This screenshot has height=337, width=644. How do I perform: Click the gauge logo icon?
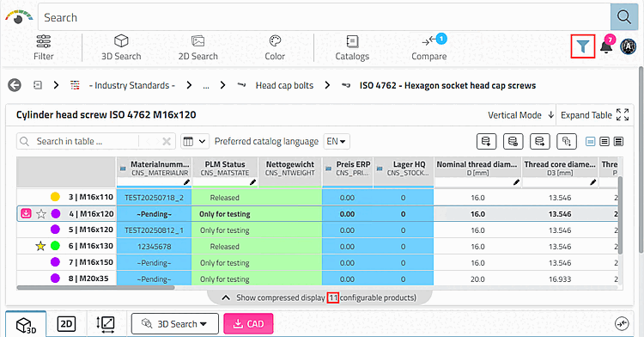[x=19, y=17]
